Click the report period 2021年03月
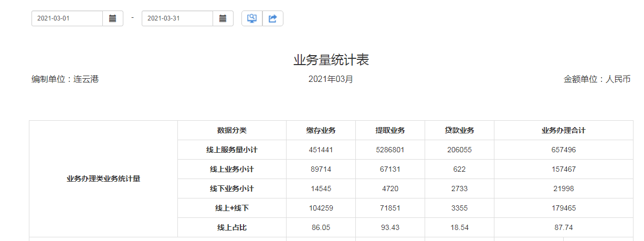This screenshot has width=644, height=241. coord(331,79)
